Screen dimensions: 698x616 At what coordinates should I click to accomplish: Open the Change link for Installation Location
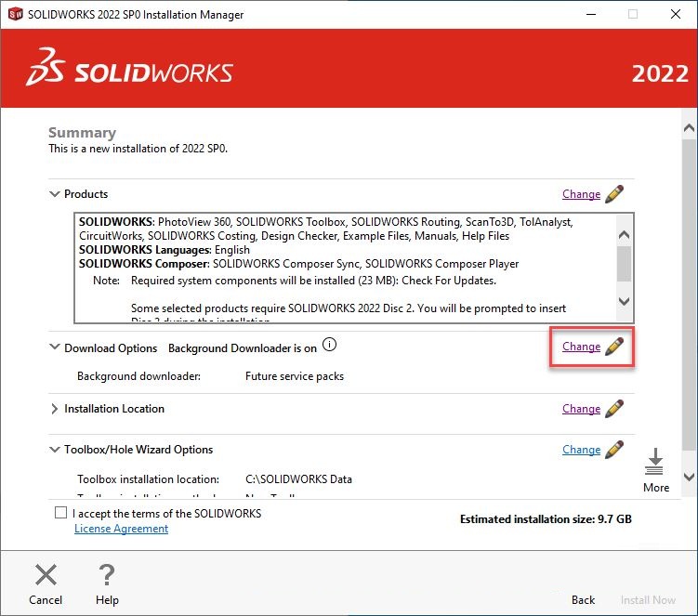click(582, 409)
